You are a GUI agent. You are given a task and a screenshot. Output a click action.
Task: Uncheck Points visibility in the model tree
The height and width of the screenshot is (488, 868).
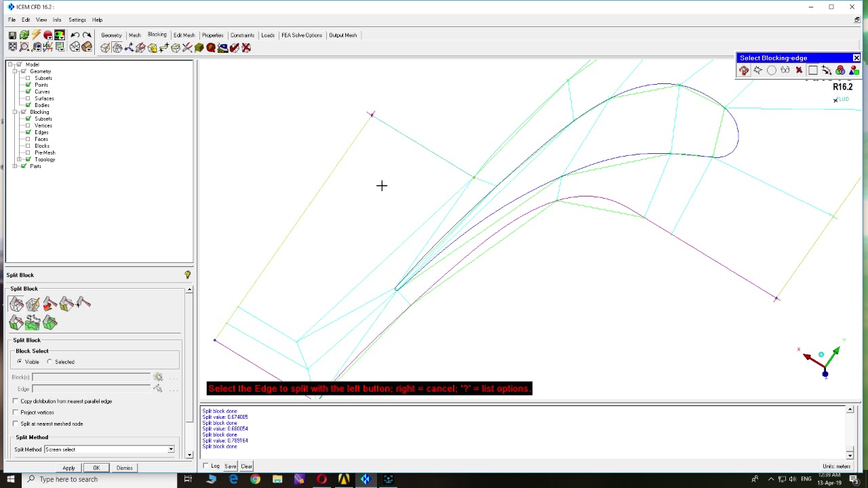click(x=28, y=85)
